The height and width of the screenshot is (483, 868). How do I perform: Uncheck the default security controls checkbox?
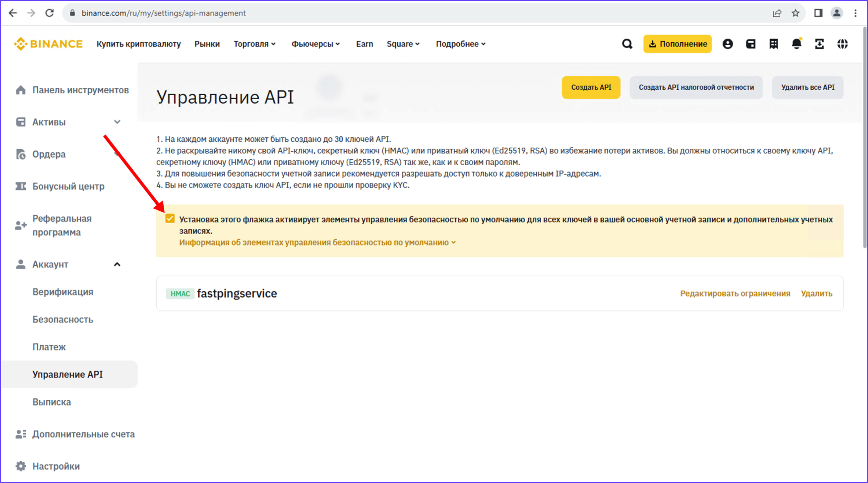pyautogui.click(x=170, y=219)
